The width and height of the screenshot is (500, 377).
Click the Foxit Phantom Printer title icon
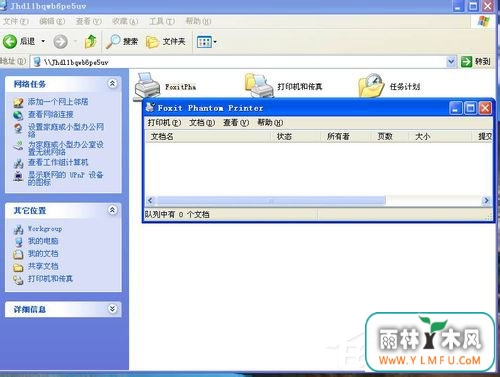pos(150,107)
